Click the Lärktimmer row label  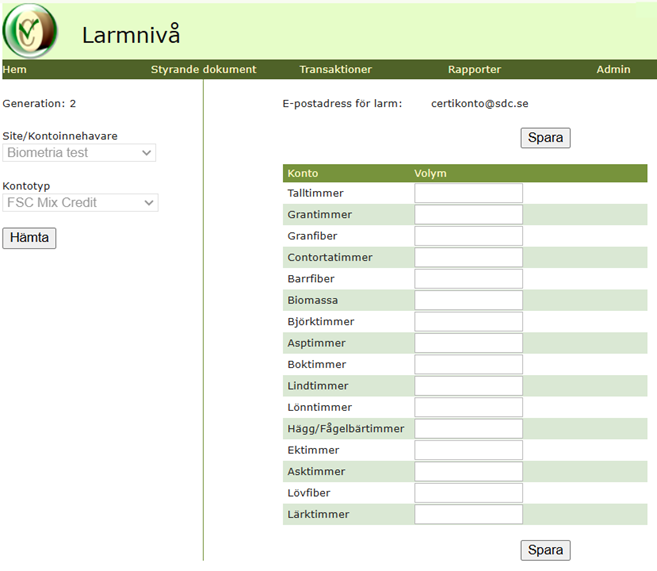click(x=318, y=514)
